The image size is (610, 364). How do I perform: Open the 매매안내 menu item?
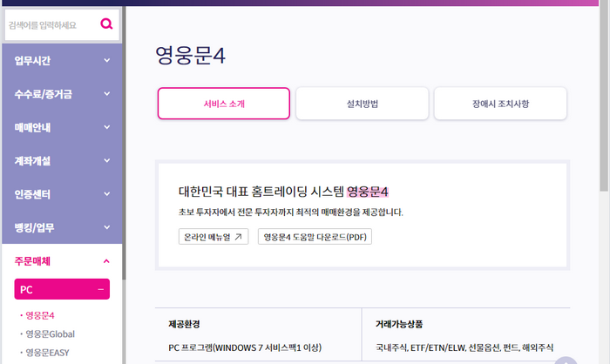pos(62,127)
